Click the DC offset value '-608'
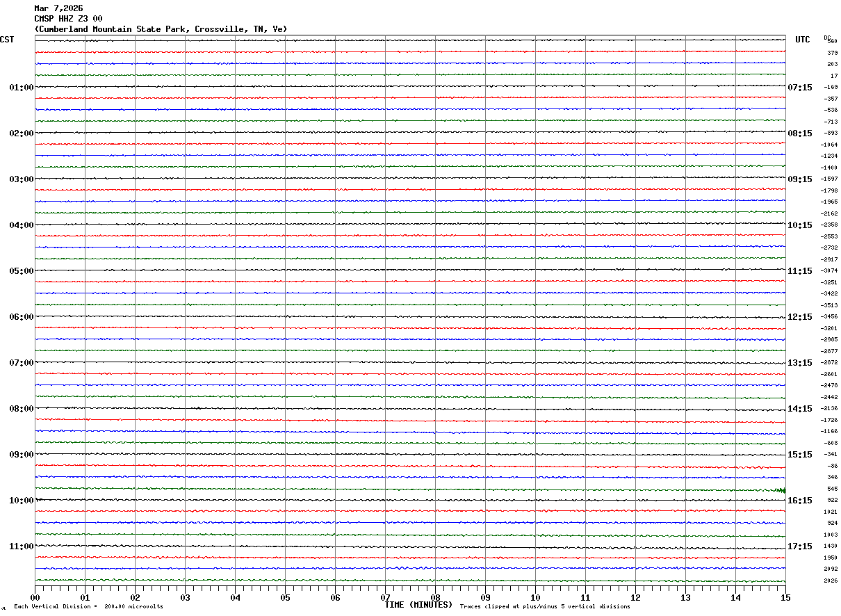 coord(831,443)
